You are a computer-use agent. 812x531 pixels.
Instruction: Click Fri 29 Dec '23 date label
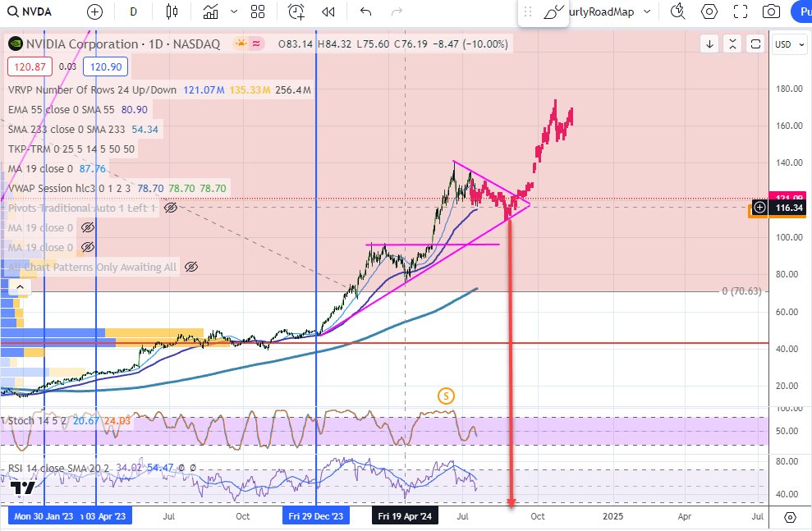(x=316, y=516)
